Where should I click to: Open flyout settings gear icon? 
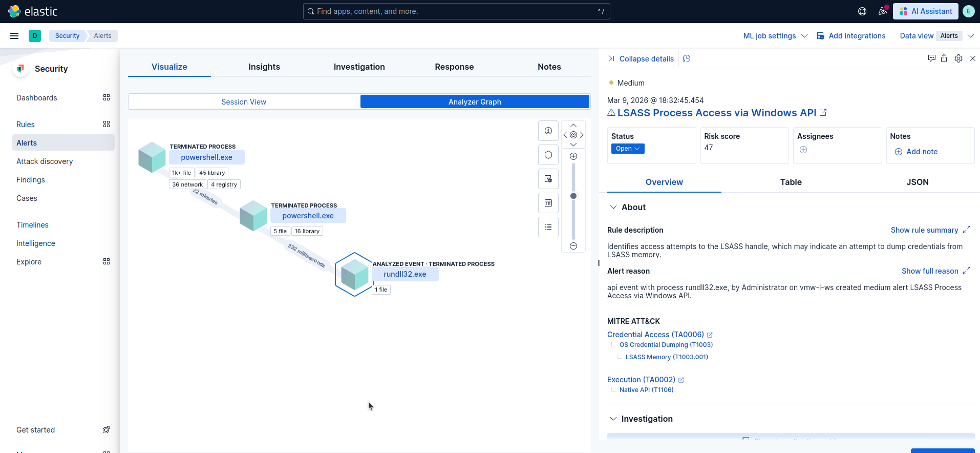click(958, 58)
